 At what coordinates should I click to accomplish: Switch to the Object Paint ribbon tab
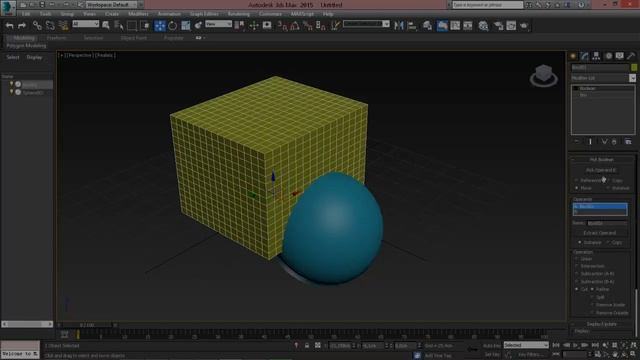[x=133, y=38]
